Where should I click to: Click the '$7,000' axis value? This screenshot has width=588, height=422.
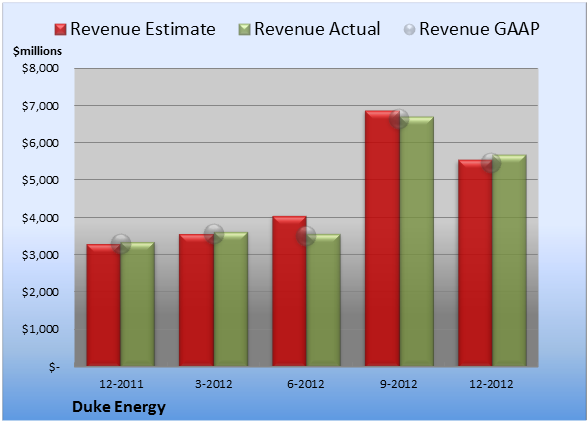click(40, 106)
